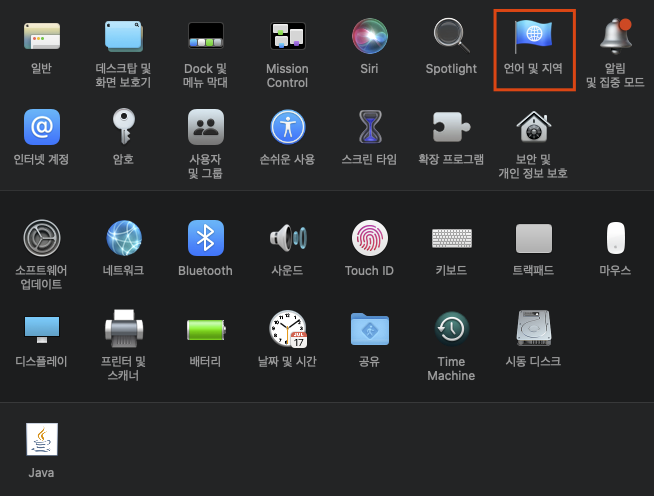Open 인터넷 계정 @ icon

tap(42, 127)
